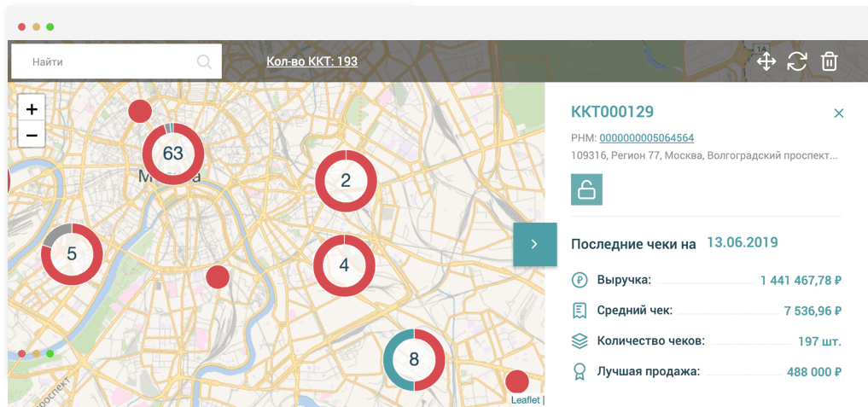Click the ruble icon beside Выручка
The width and height of the screenshot is (868, 407).
pyautogui.click(x=579, y=280)
